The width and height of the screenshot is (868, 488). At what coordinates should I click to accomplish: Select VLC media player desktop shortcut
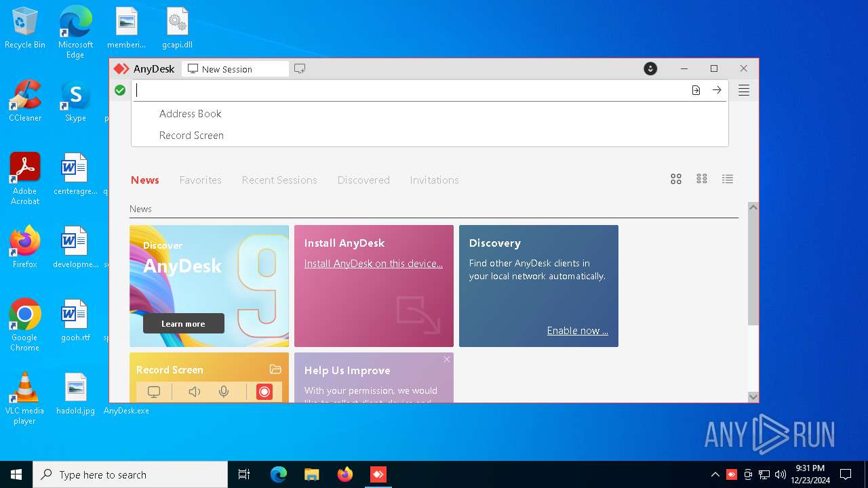point(25,398)
